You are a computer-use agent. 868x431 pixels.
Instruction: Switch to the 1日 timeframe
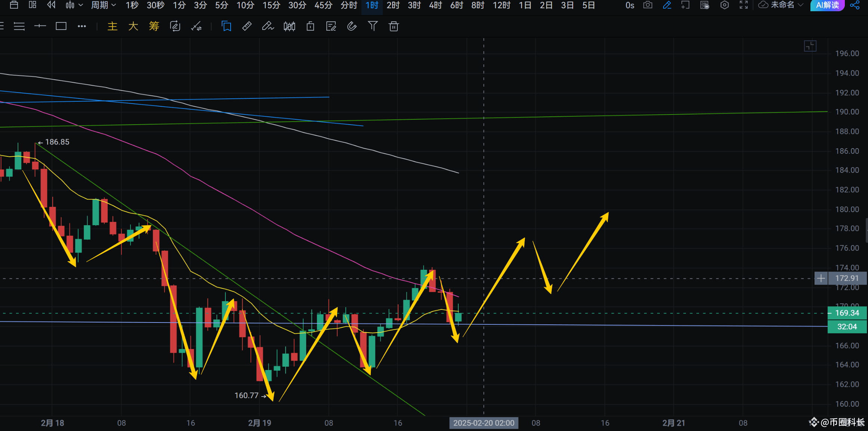pyautogui.click(x=525, y=5)
